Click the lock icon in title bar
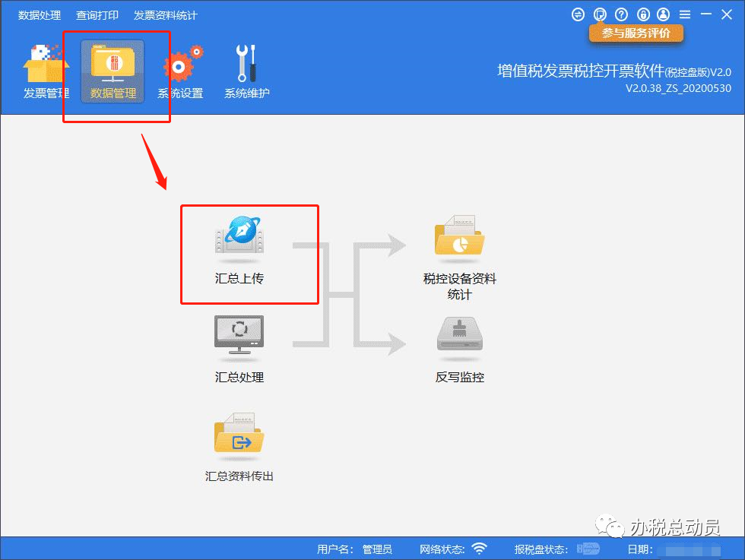The height and width of the screenshot is (560, 745). point(643,14)
